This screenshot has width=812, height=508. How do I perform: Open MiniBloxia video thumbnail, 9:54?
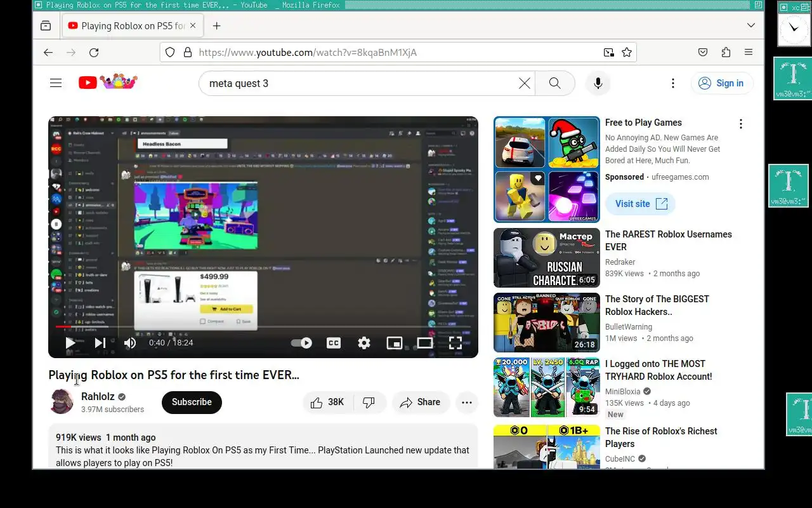coord(547,387)
